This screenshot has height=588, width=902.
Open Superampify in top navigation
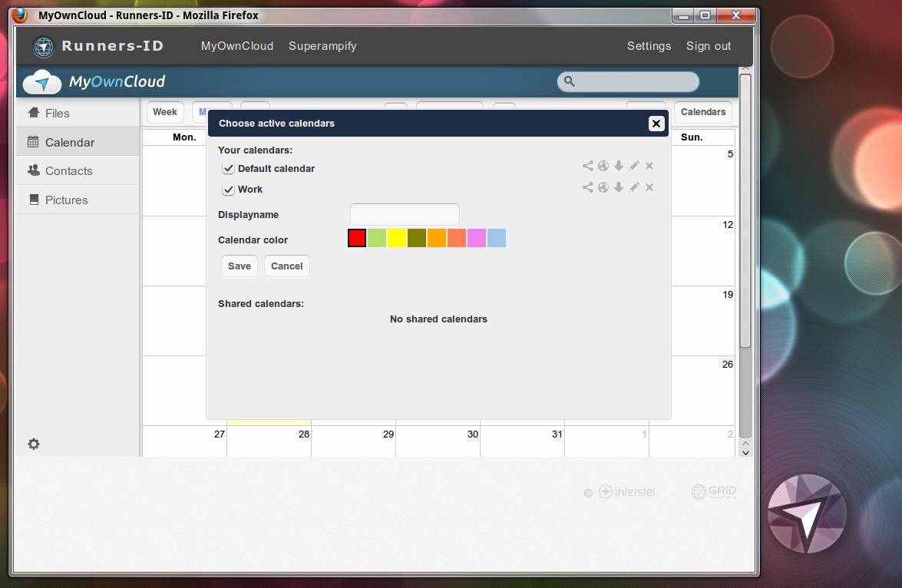click(x=322, y=46)
